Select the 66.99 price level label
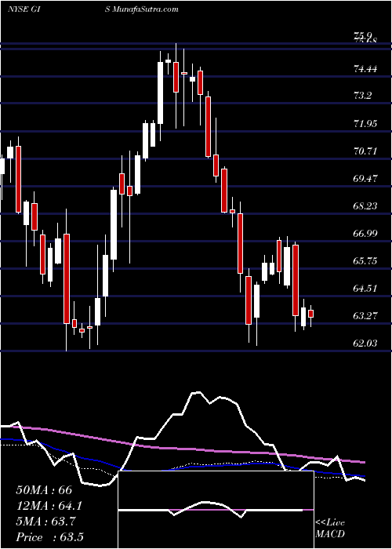Screen dimensions: 392x549 (365, 233)
